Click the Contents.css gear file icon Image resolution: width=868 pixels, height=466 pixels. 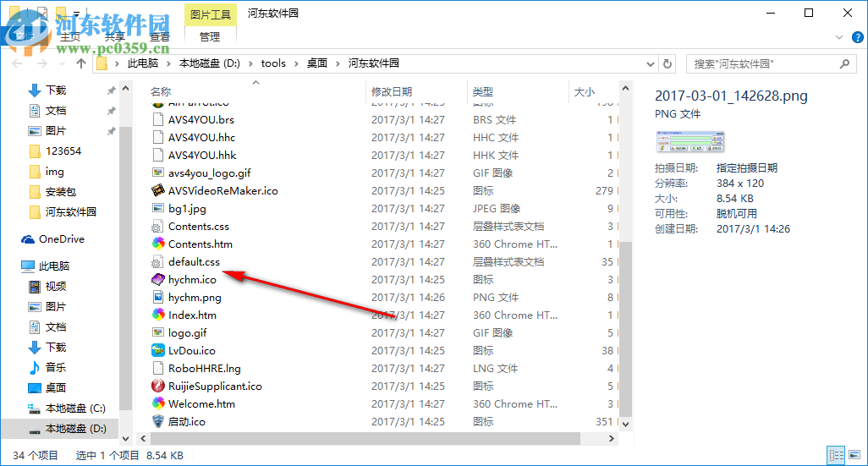157,226
